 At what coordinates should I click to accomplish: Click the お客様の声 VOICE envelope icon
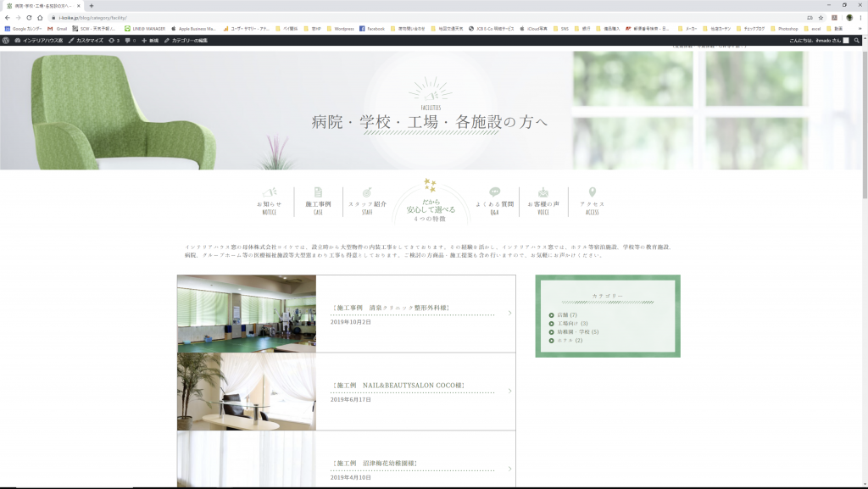(x=543, y=192)
